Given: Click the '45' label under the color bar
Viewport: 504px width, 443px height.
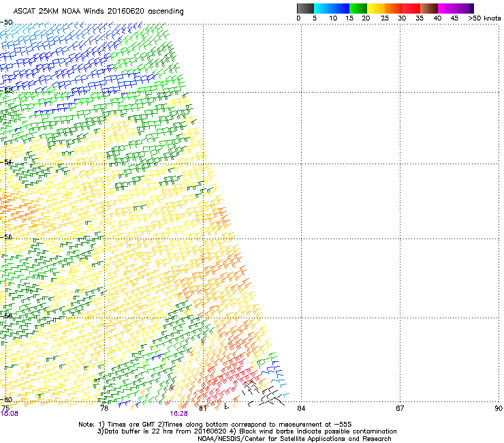Looking at the screenshot, I should [454, 18].
